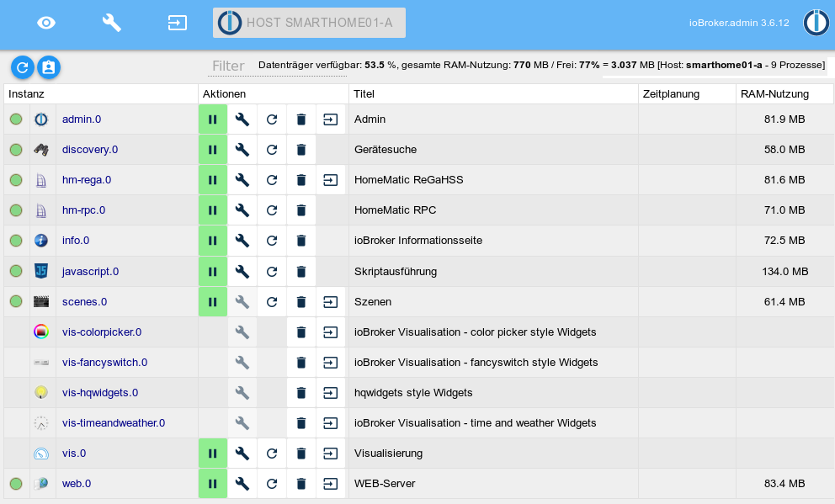
Task: Click the ioBroker.admin 3.6.12 version text
Action: coord(739,23)
